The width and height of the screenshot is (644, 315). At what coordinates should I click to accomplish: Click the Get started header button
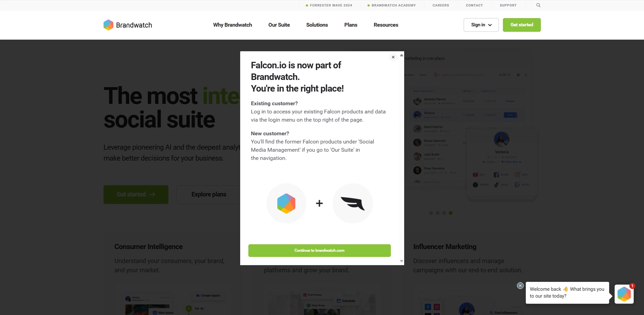(x=522, y=25)
